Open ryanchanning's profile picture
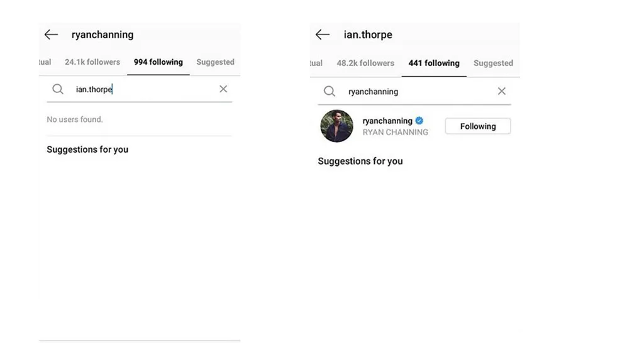 (336, 126)
